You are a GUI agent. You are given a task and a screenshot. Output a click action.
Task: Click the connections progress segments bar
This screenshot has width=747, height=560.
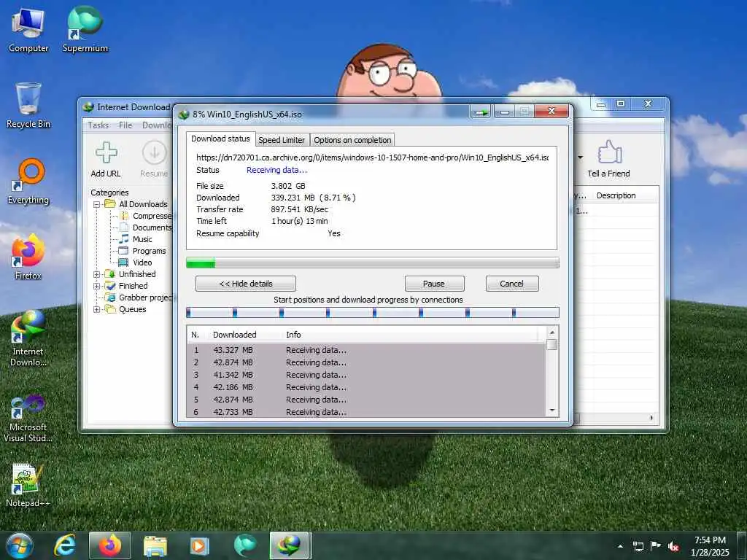click(x=373, y=313)
